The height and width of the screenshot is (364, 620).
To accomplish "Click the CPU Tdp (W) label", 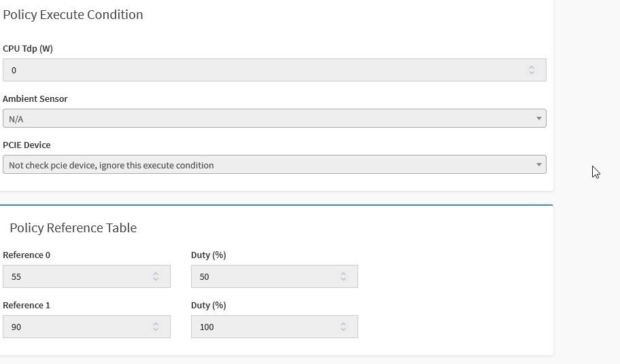I will 28,49.
